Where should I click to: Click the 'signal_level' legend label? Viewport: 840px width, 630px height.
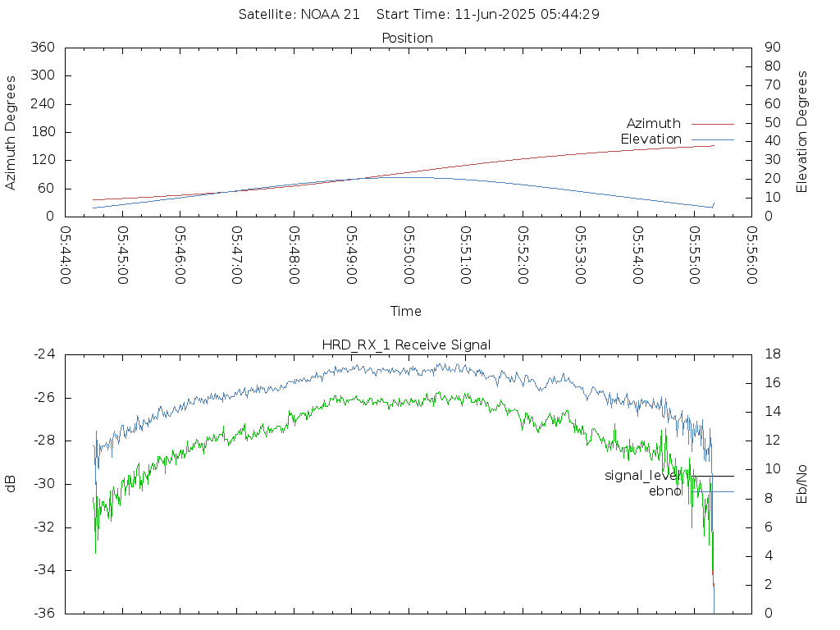(x=643, y=476)
